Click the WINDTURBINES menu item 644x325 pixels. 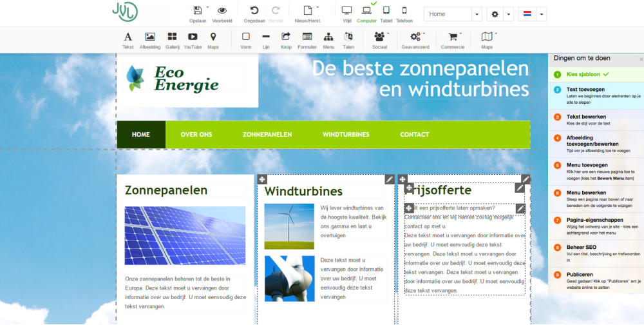click(x=346, y=135)
